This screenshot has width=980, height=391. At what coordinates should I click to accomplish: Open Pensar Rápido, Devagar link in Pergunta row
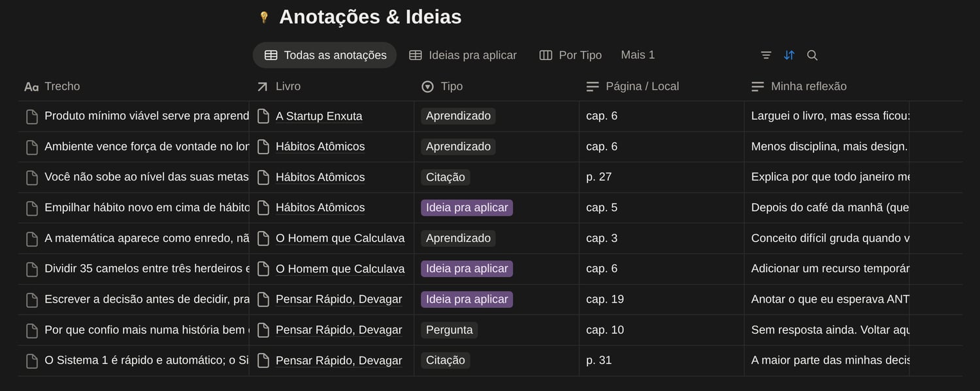(x=338, y=330)
